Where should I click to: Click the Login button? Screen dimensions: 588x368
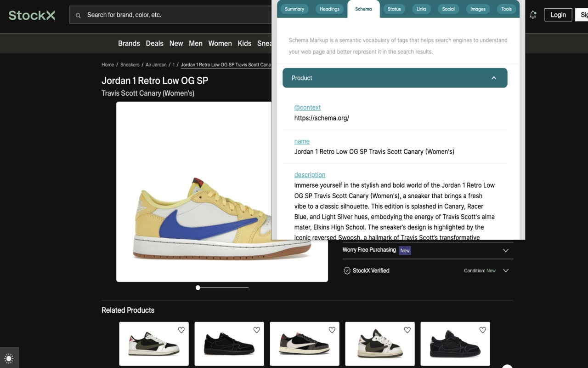point(558,15)
